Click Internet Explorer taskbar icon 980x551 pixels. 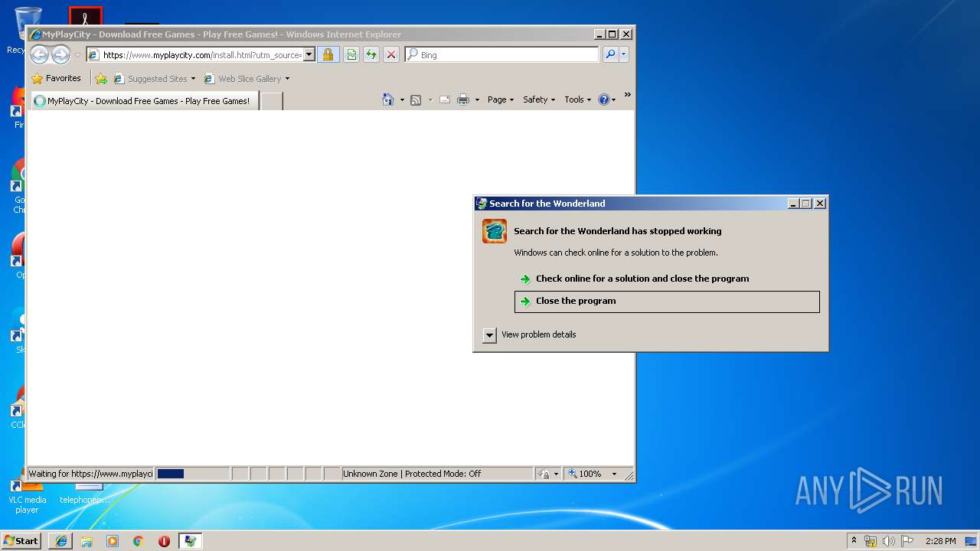pyautogui.click(x=61, y=541)
